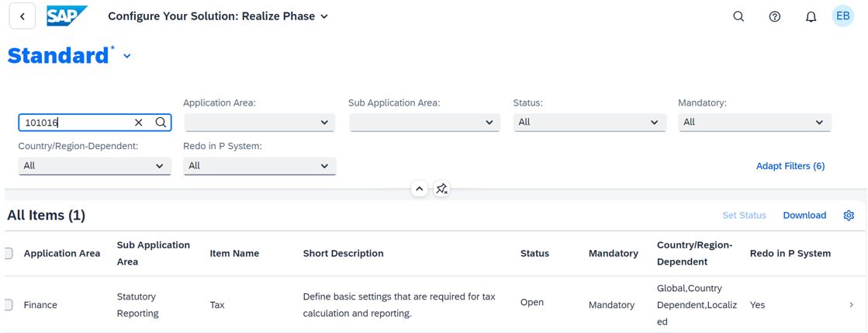
Task: Open the Sub Application Area dropdown
Action: 424,123
